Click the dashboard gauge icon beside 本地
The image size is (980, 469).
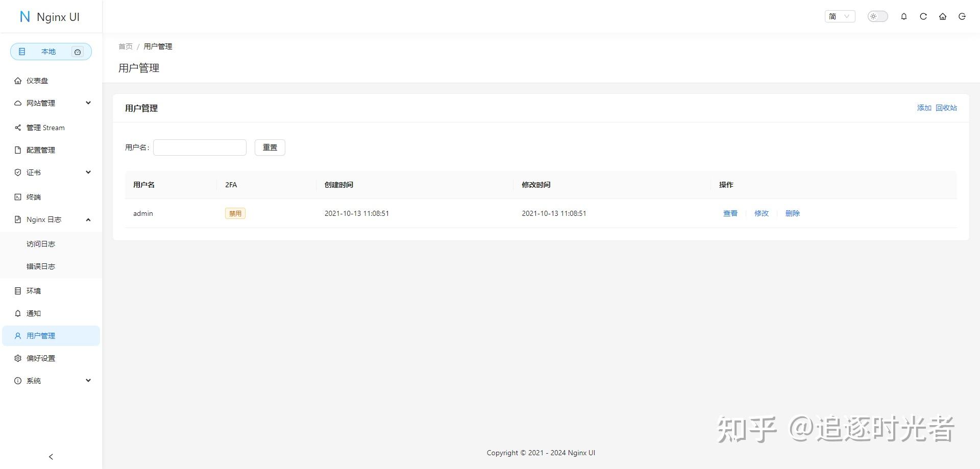click(x=77, y=52)
